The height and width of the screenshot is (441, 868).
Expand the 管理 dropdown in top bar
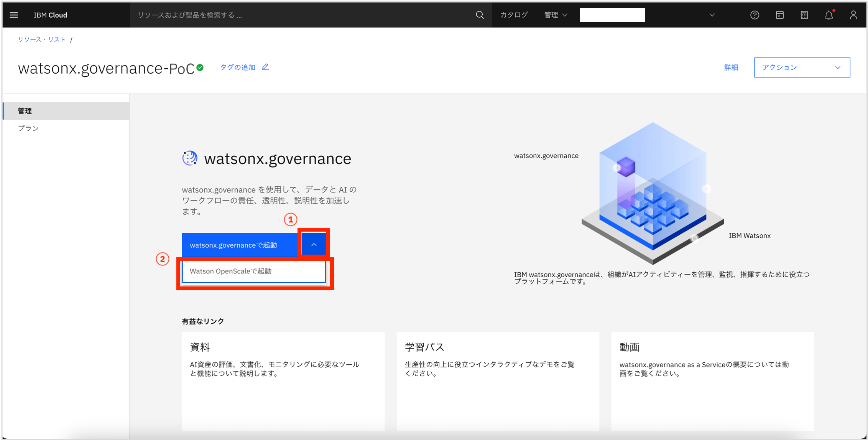tap(555, 15)
